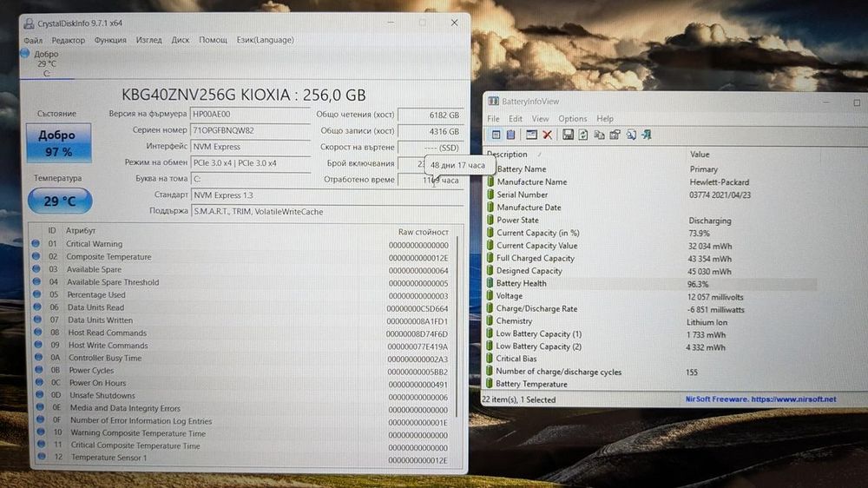
Task: Click blue status dot beside Power Cycles
Action: tap(39, 370)
